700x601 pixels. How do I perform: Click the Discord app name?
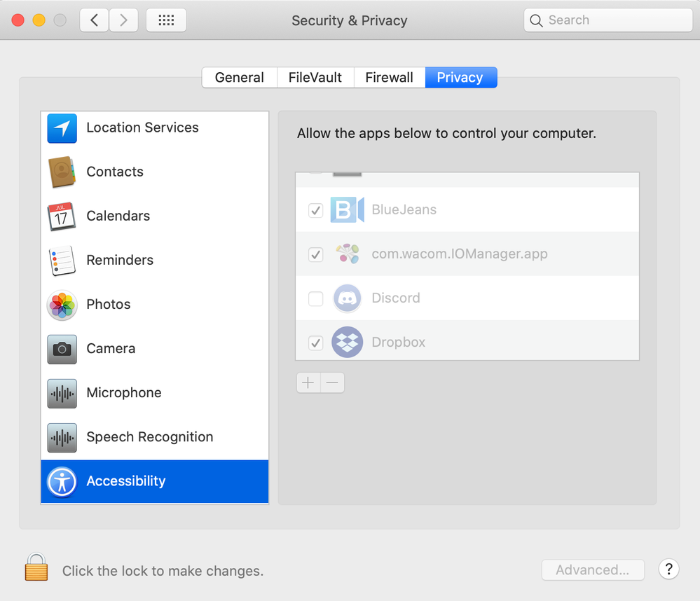[396, 298]
